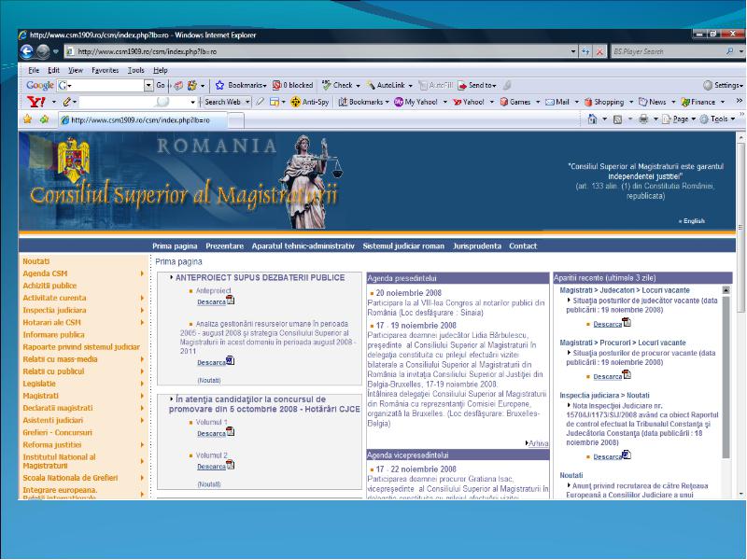This screenshot has width=747, height=560.
Task: Click the Home icon in IE command bar
Action: pos(592,119)
